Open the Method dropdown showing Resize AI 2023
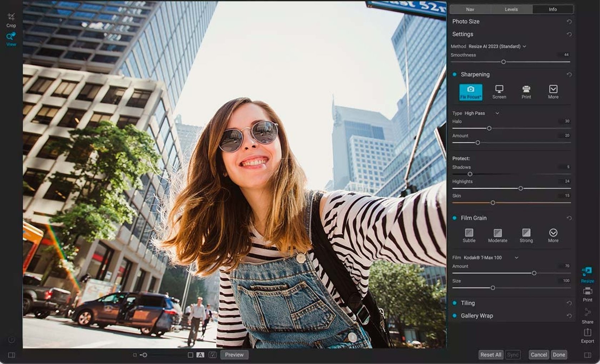 (x=497, y=46)
